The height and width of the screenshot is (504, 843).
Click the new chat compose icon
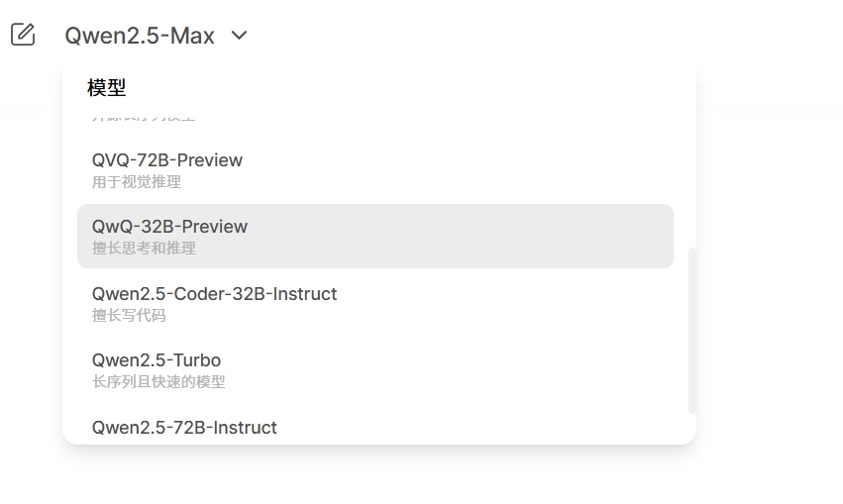(x=23, y=35)
